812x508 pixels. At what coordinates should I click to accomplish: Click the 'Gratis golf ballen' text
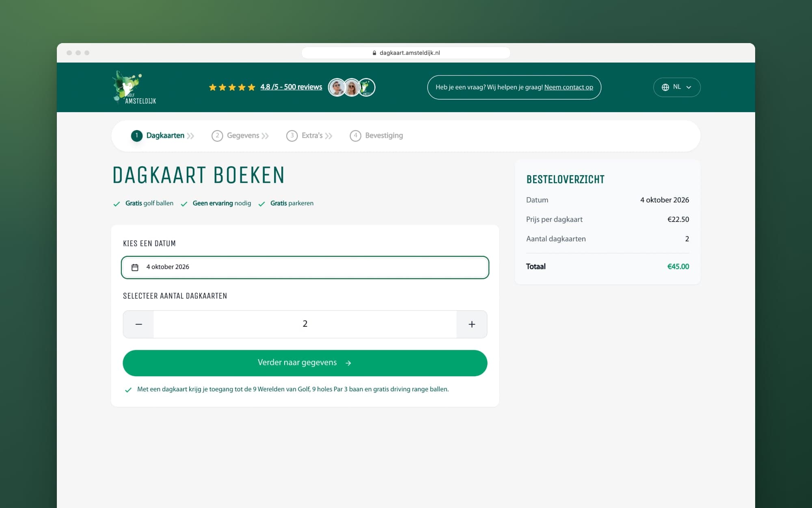click(x=149, y=203)
